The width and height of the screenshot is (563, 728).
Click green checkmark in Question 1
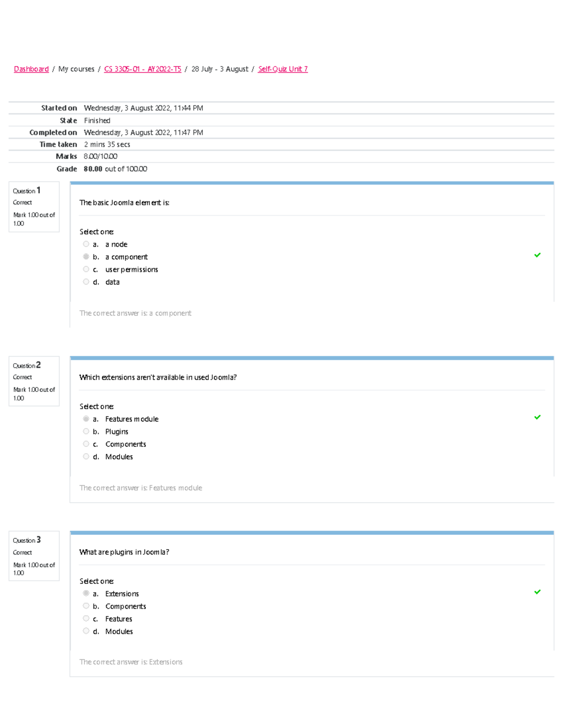click(537, 255)
